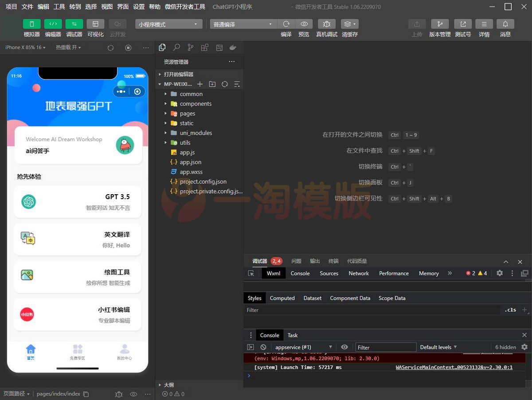Open the 资源管理器 more actions ellipsis

point(231,62)
